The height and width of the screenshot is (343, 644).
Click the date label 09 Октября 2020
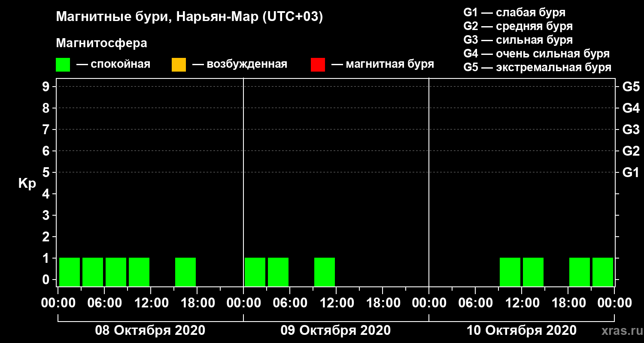[335, 331]
